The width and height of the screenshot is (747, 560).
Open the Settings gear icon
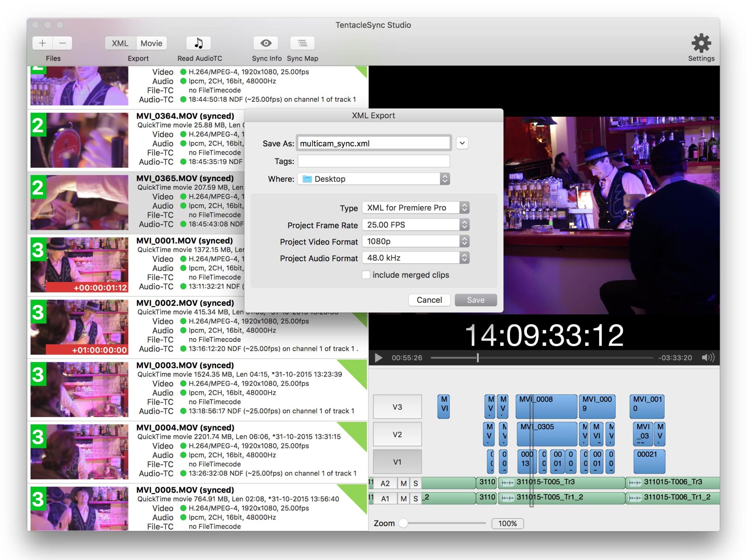click(x=701, y=44)
